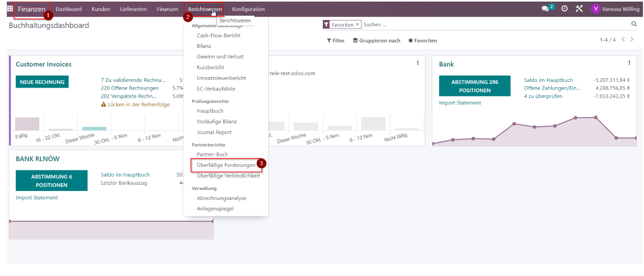Click Letzter Bankauszug text
644x276 pixels.
(x=124, y=183)
